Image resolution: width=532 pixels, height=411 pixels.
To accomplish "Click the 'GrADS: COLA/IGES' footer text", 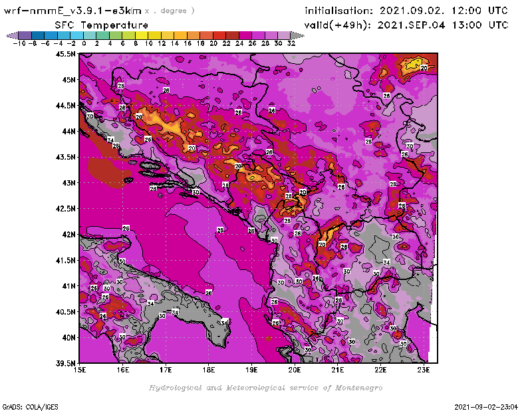I will coord(30,407).
